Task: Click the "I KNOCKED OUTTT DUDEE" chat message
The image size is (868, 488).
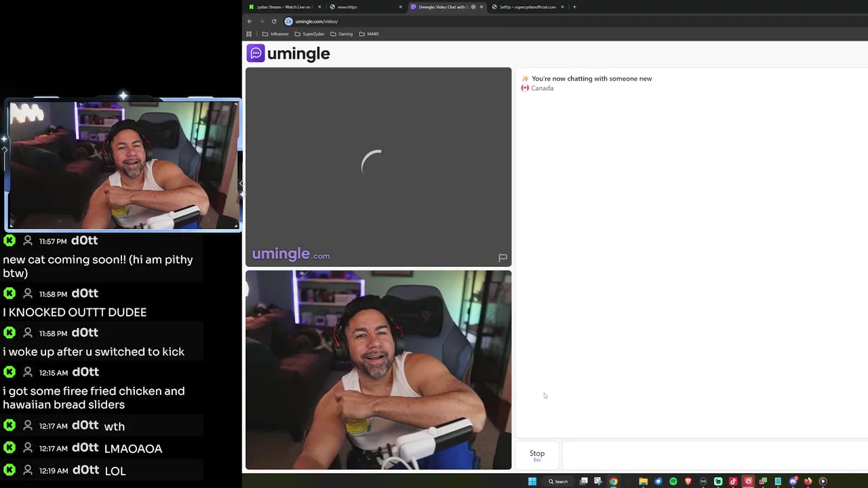Action: coord(75,312)
